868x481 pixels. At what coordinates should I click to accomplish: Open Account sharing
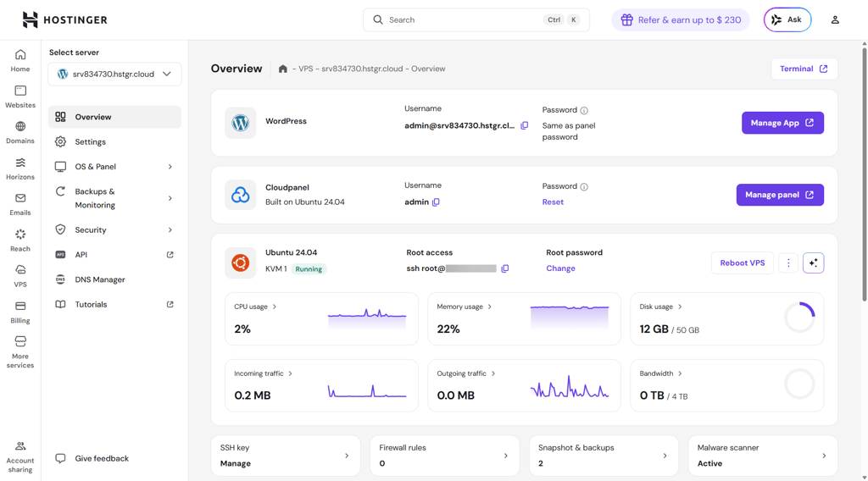pos(20,456)
